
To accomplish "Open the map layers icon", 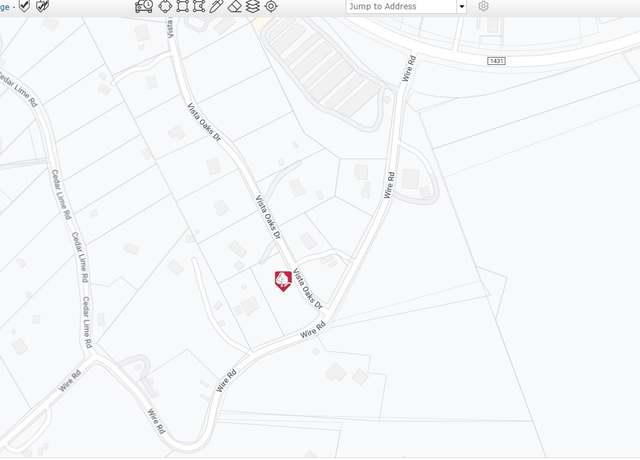I will point(253,6).
